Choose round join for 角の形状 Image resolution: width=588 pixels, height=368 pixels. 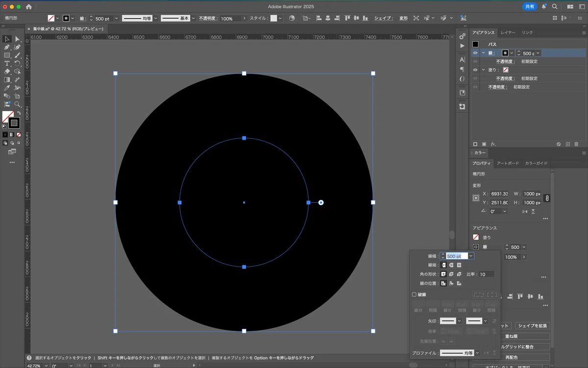pos(451,274)
